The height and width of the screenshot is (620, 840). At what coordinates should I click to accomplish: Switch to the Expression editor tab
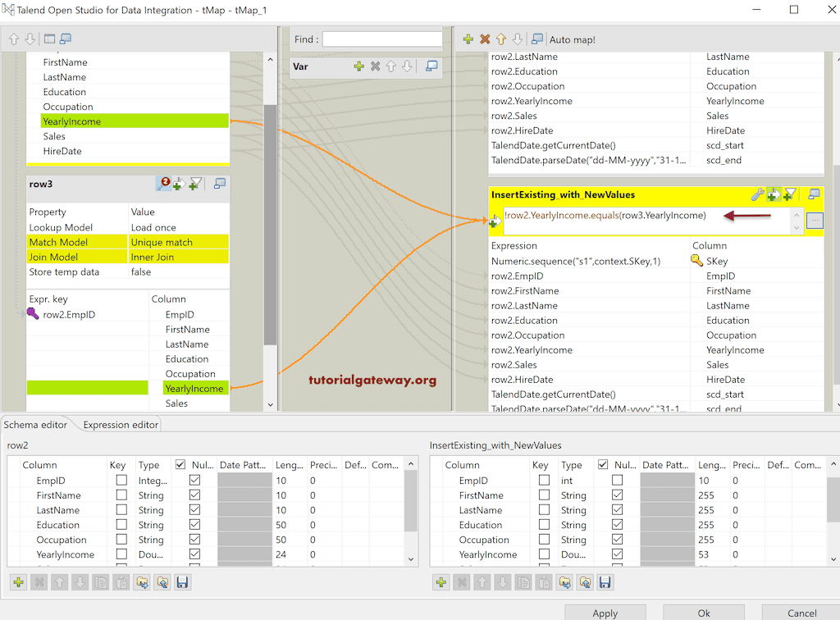(x=120, y=425)
